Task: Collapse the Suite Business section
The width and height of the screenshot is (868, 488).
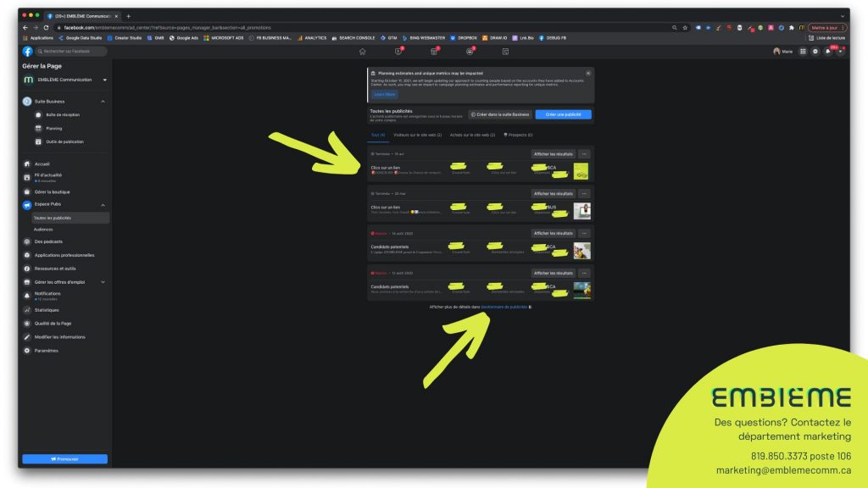Action: click(x=103, y=102)
